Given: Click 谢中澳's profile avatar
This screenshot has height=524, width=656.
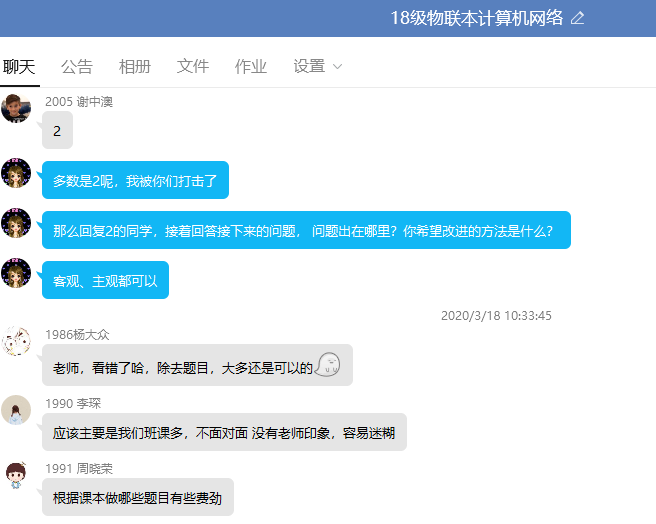Looking at the screenshot, I should pyautogui.click(x=16, y=108).
